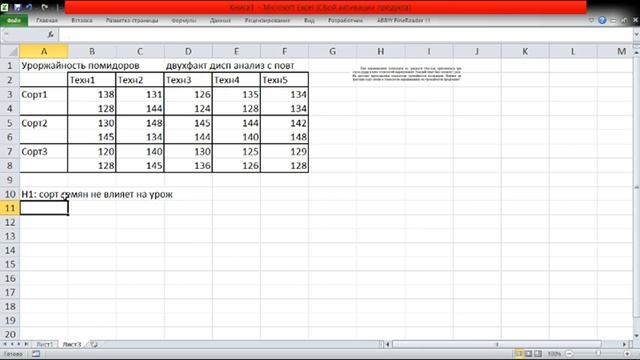This screenshot has width=640, height=360.
Task: Click the 'Техн5' header cell
Action: (x=284, y=80)
